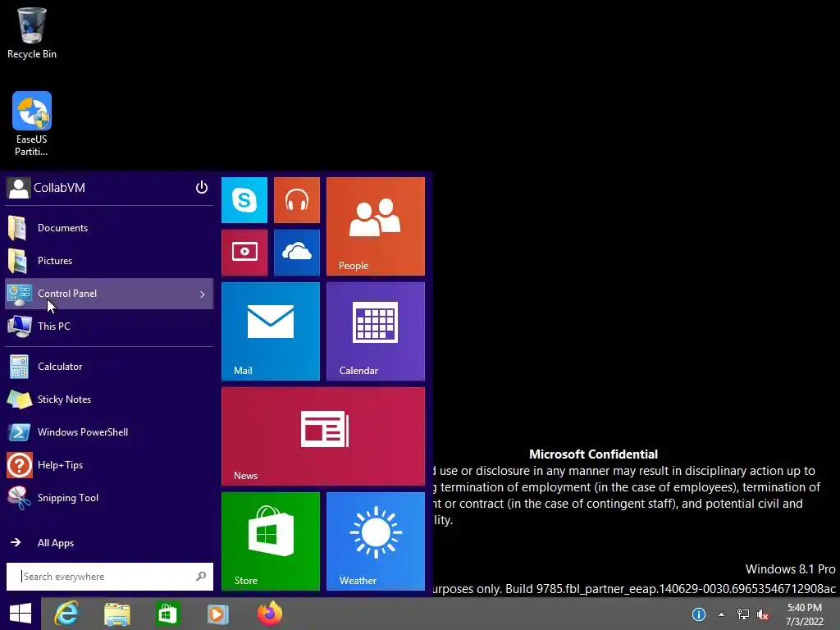Screen dimensions: 840x630
Task: Show hidden system tray icons
Action: pos(722,614)
